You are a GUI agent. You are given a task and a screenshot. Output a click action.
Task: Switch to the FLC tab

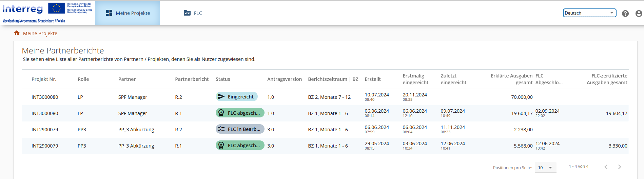pyautogui.click(x=193, y=13)
